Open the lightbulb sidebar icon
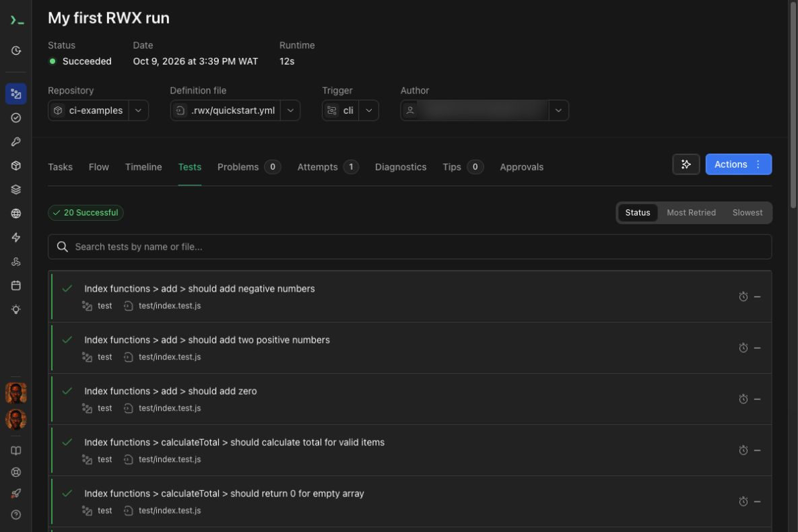The height and width of the screenshot is (532, 798). (x=16, y=310)
